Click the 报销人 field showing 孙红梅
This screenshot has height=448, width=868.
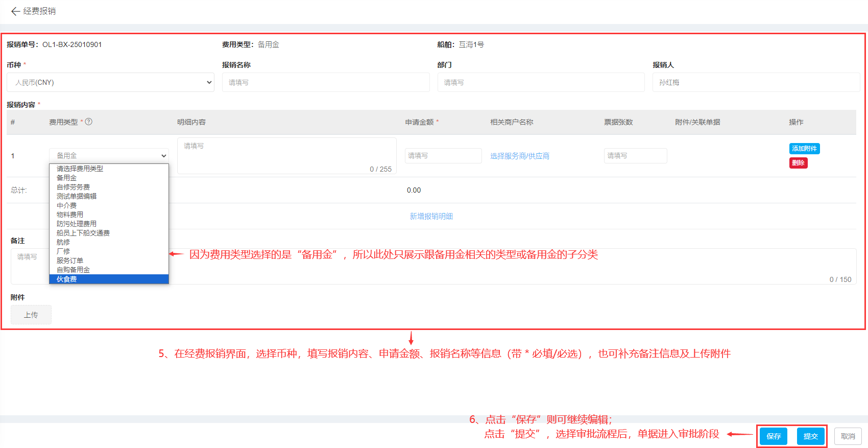[756, 82]
